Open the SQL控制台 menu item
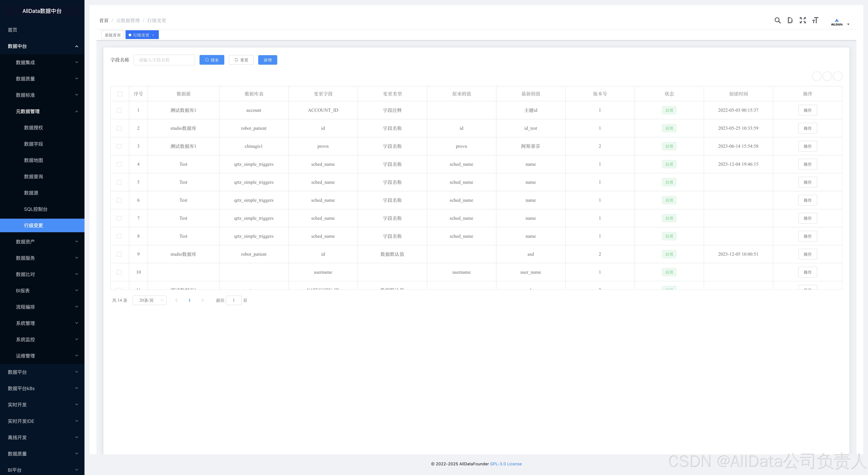 [36, 209]
